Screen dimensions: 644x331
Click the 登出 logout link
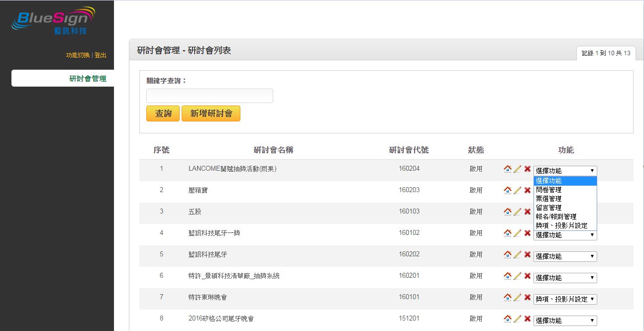[101, 55]
